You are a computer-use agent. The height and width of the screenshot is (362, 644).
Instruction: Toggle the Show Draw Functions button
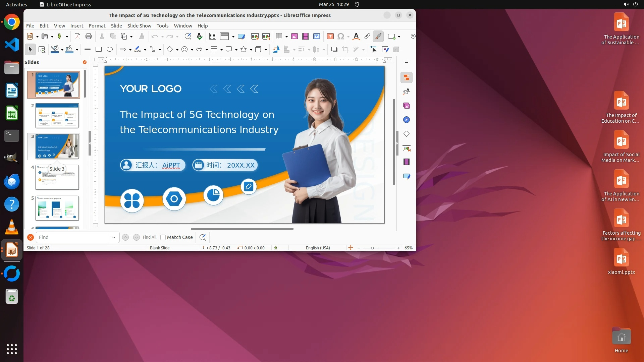point(378,36)
